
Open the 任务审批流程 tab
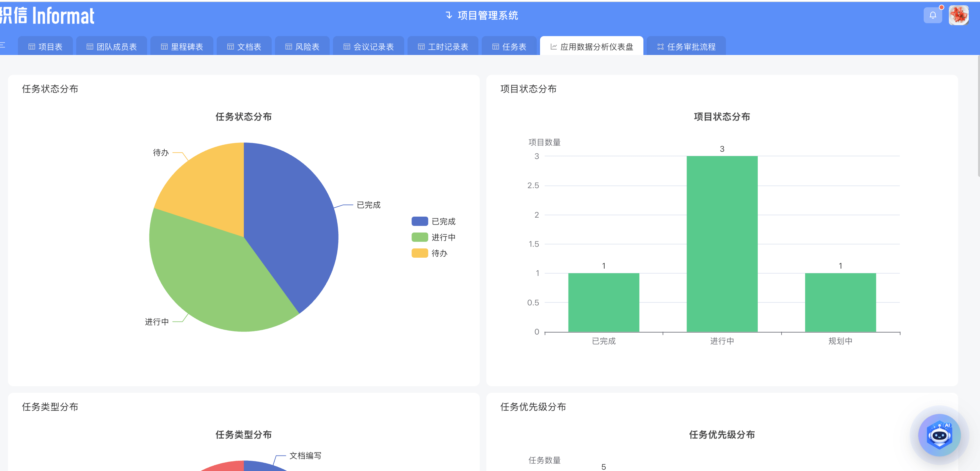pyautogui.click(x=686, y=46)
